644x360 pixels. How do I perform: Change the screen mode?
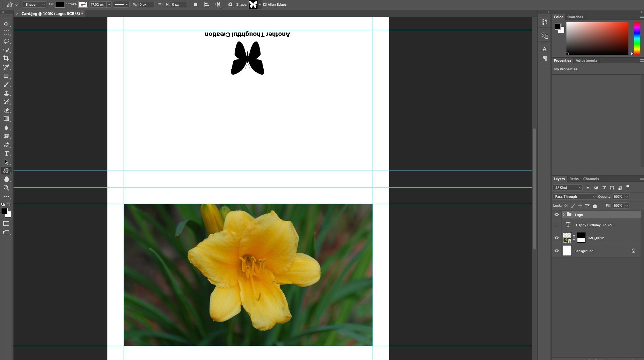pos(6,232)
